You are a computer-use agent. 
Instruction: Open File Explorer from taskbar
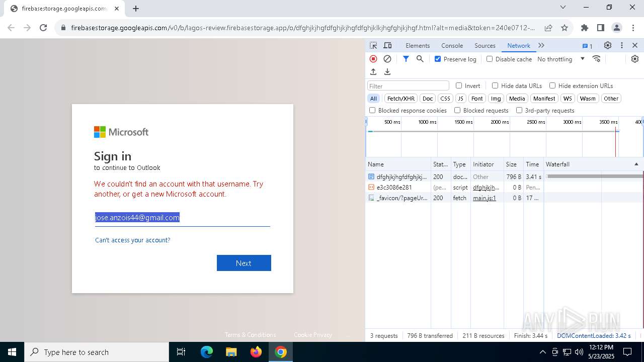point(231,352)
